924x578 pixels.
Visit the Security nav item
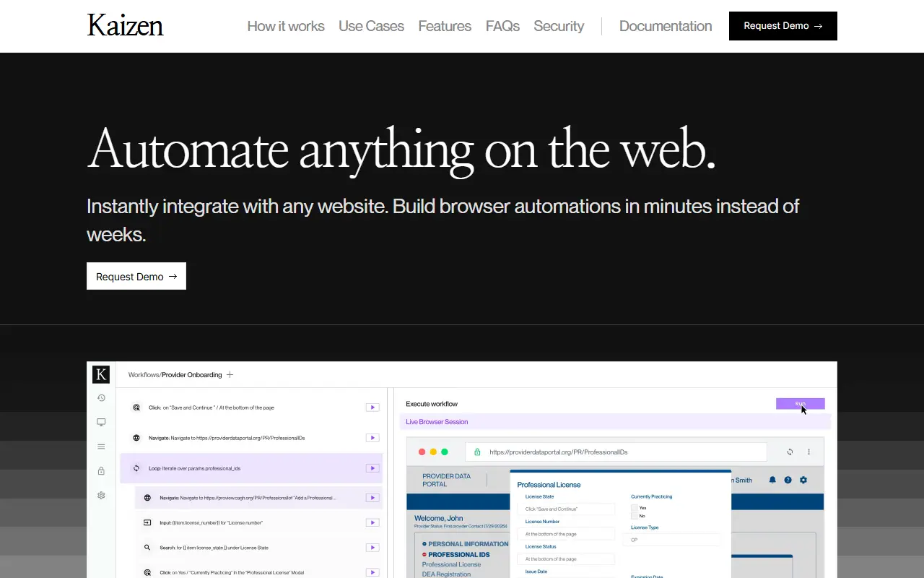point(559,26)
